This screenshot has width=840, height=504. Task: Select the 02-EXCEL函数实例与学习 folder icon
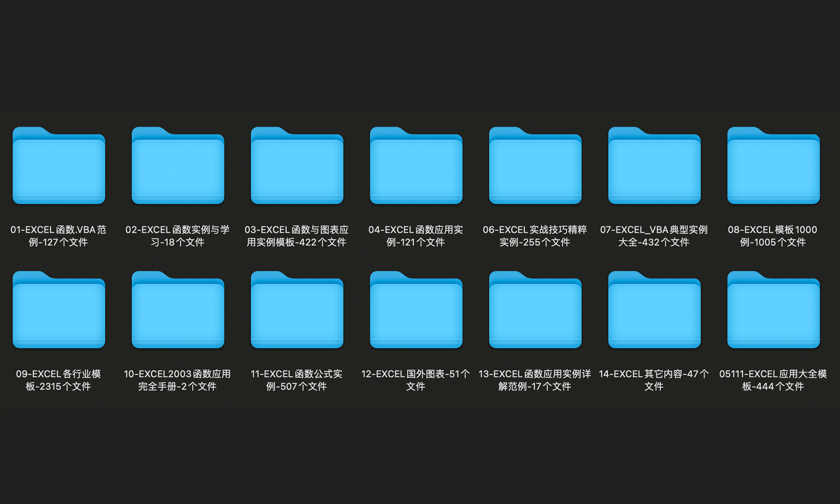[x=178, y=165]
